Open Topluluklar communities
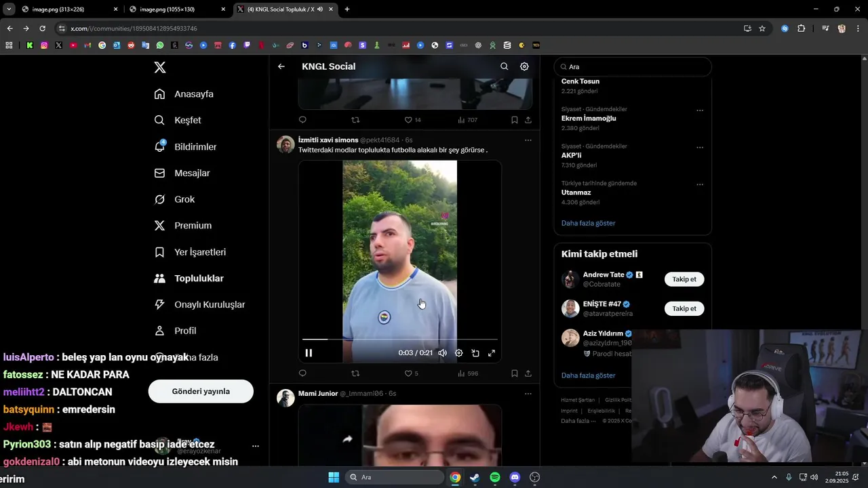868x488 pixels. tap(189, 279)
